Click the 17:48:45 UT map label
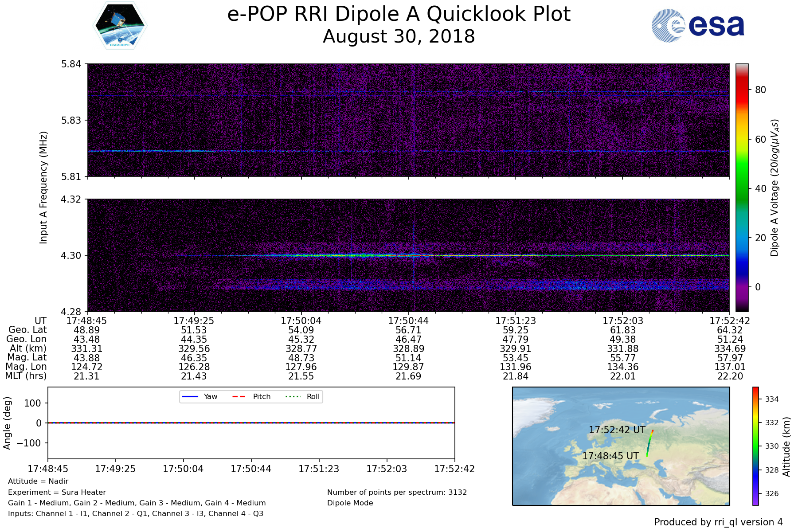Screen dimensions: 798x532 (x=610, y=456)
